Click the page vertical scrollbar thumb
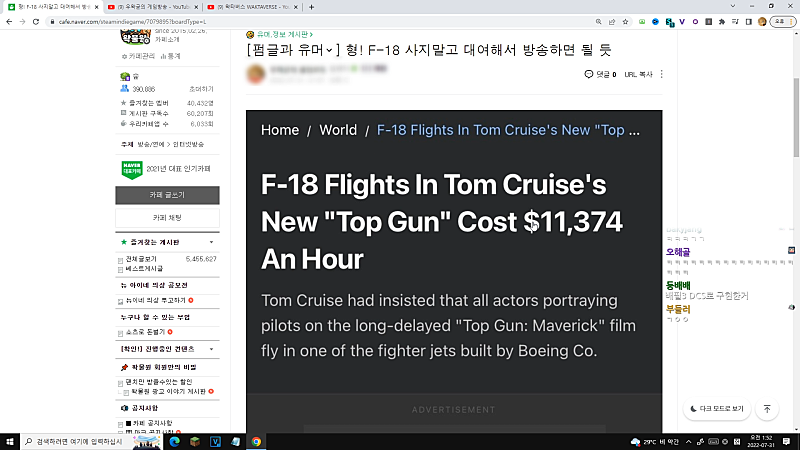 coord(796,117)
